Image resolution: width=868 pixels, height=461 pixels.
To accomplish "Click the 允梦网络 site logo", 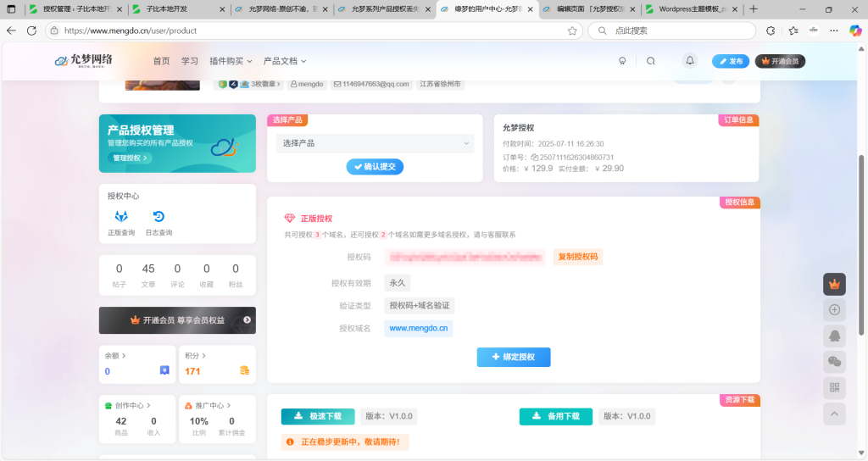I will click(84, 60).
